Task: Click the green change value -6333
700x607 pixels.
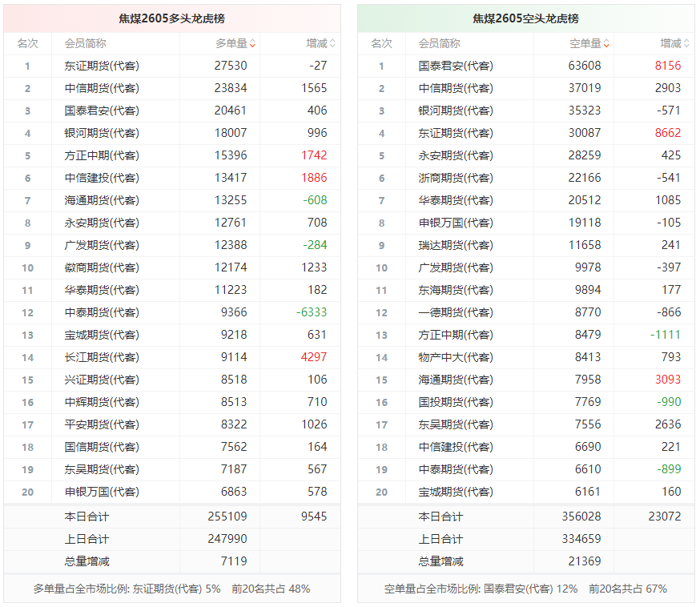Action: click(312, 312)
